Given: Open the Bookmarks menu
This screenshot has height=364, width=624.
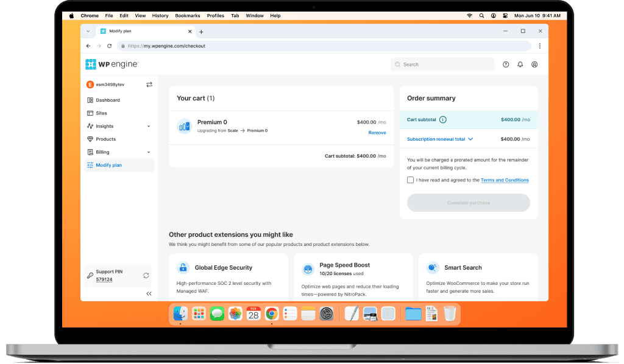Looking at the screenshot, I should click(188, 16).
